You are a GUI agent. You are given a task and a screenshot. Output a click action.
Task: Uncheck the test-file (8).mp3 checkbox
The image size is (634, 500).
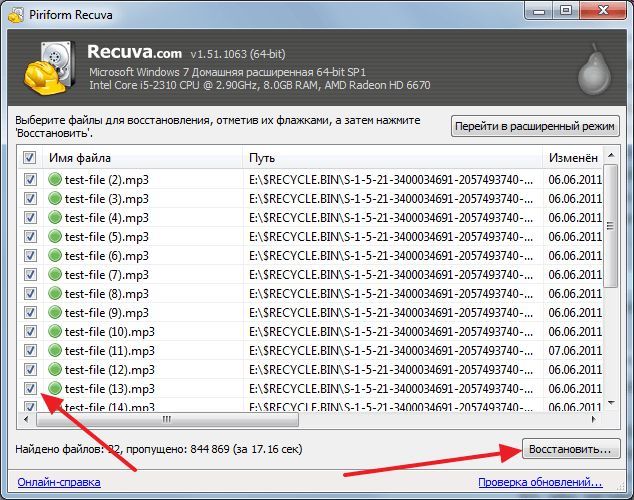coord(30,293)
